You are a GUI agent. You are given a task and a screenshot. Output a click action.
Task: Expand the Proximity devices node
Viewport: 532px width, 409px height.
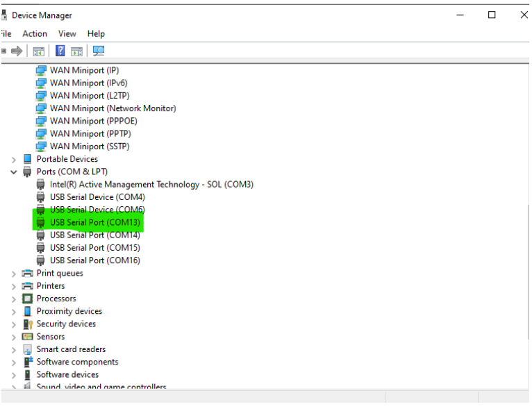tap(14, 312)
